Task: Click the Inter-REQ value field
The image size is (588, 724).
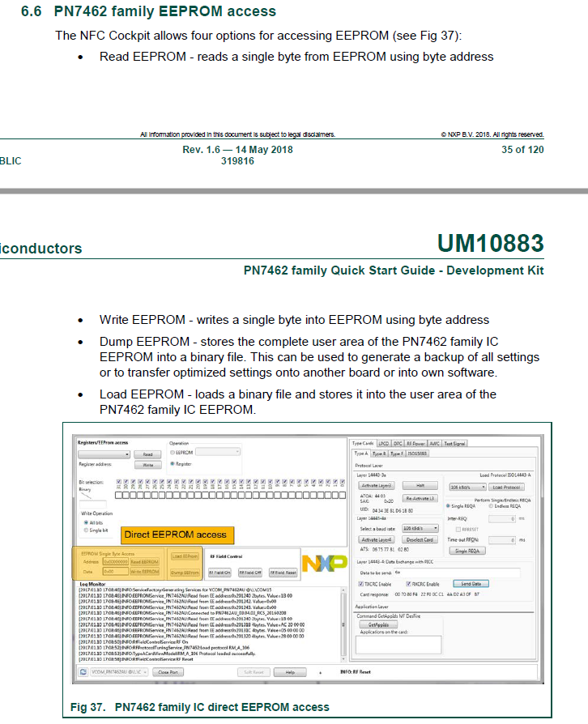Action: 502,519
